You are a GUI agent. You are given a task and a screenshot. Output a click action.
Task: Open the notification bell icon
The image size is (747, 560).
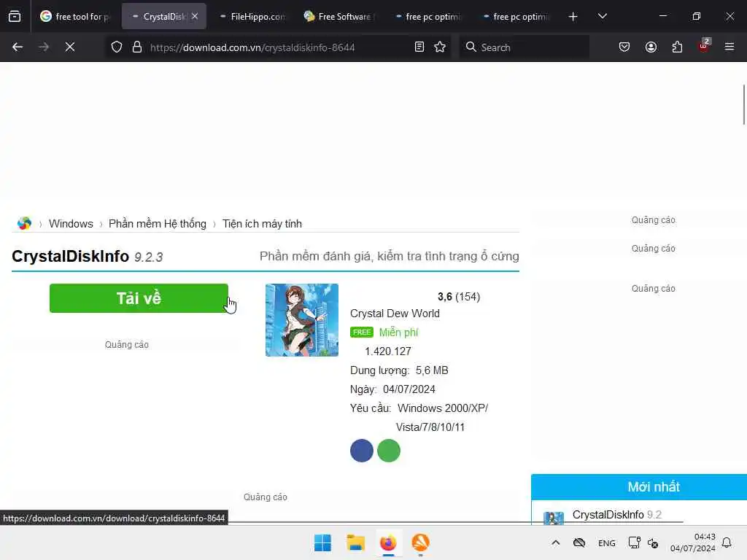click(727, 542)
